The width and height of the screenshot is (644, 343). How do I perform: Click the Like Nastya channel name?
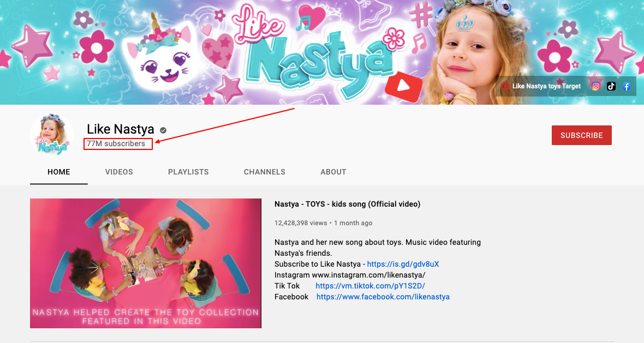pos(120,129)
